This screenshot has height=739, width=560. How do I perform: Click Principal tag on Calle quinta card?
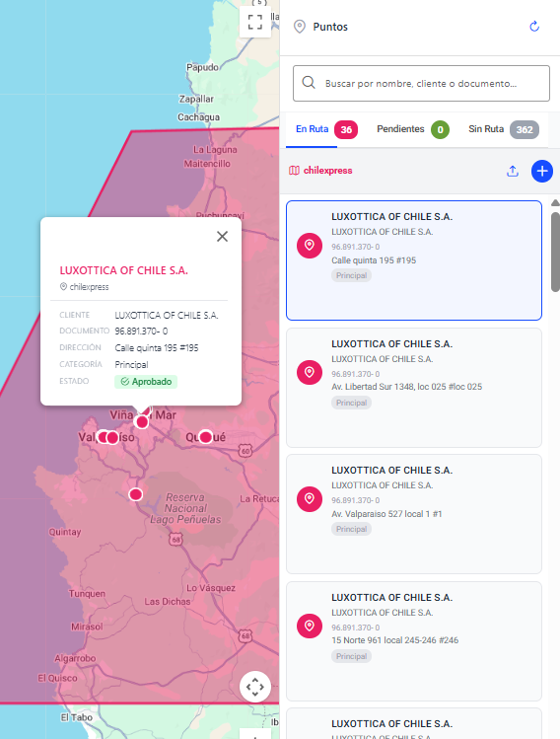click(351, 275)
